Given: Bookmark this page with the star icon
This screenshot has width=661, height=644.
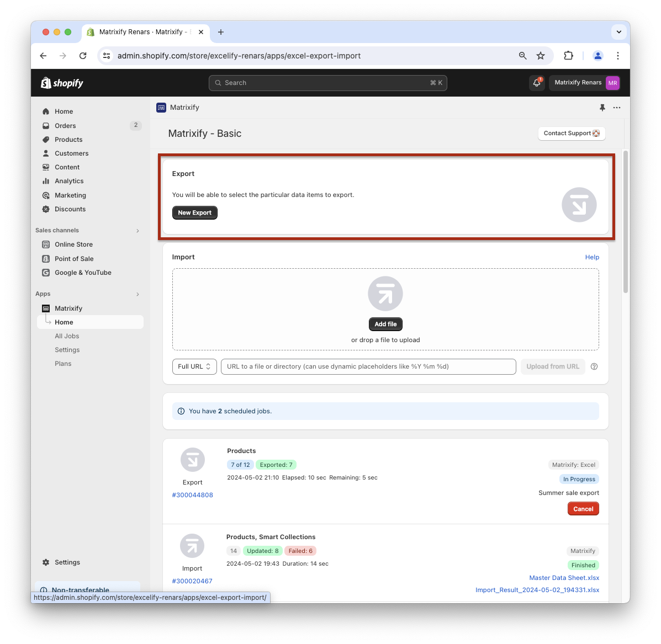Looking at the screenshot, I should (x=541, y=56).
